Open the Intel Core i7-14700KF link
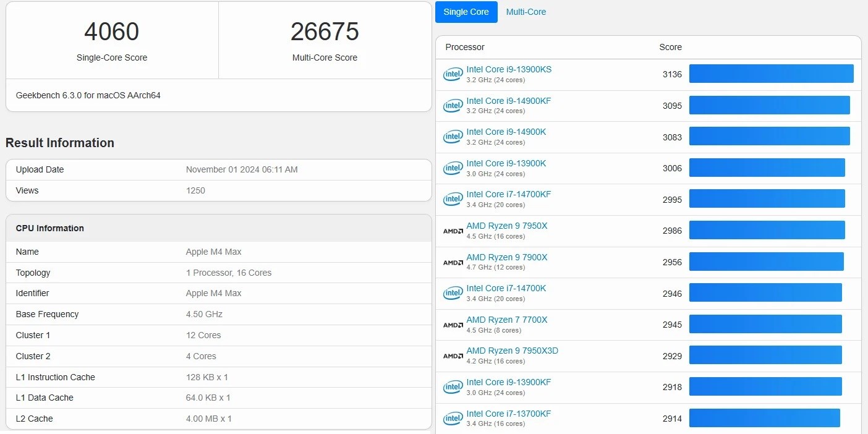This screenshot has height=434, width=868. (508, 194)
